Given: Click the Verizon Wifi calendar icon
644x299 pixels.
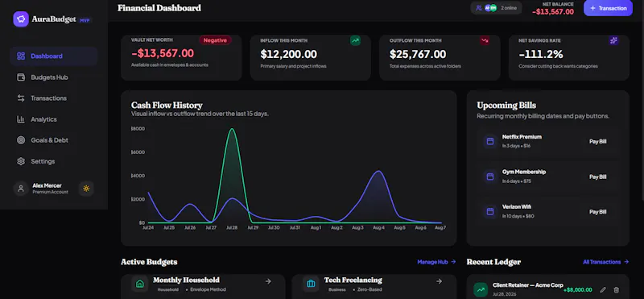Looking at the screenshot, I should pos(489,211).
